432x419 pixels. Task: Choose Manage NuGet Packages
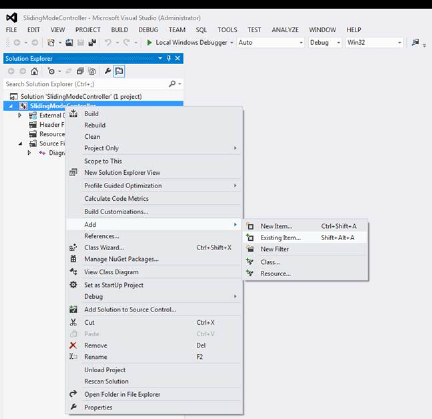pos(121,259)
